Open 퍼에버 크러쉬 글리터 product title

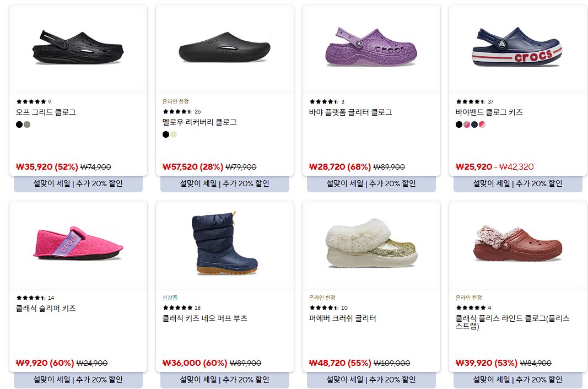[342, 318]
